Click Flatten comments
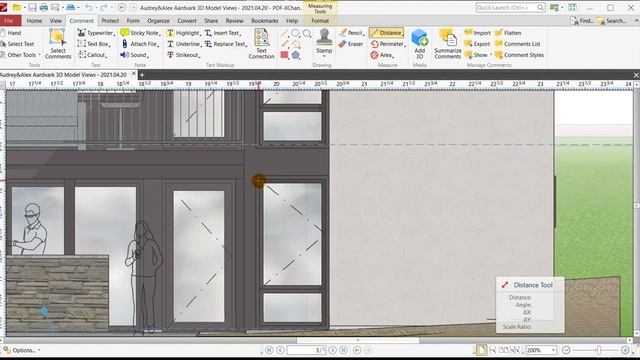 click(x=508, y=33)
